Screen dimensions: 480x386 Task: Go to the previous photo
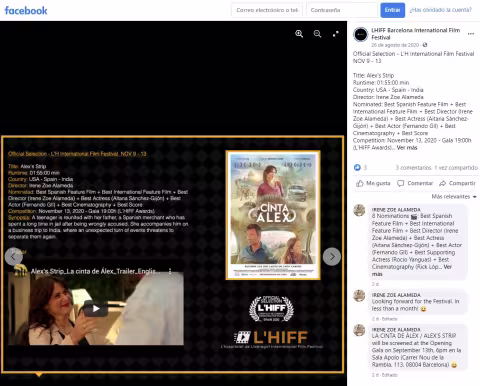point(13,257)
